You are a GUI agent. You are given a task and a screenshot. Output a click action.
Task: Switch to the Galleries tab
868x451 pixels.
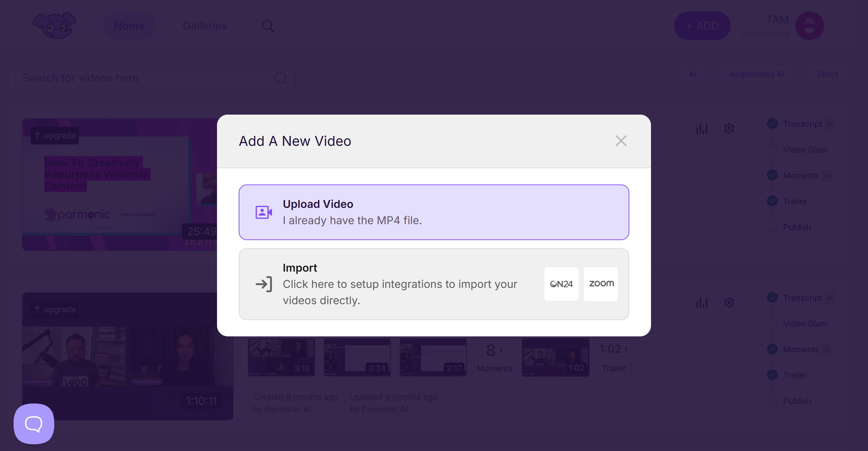(205, 26)
